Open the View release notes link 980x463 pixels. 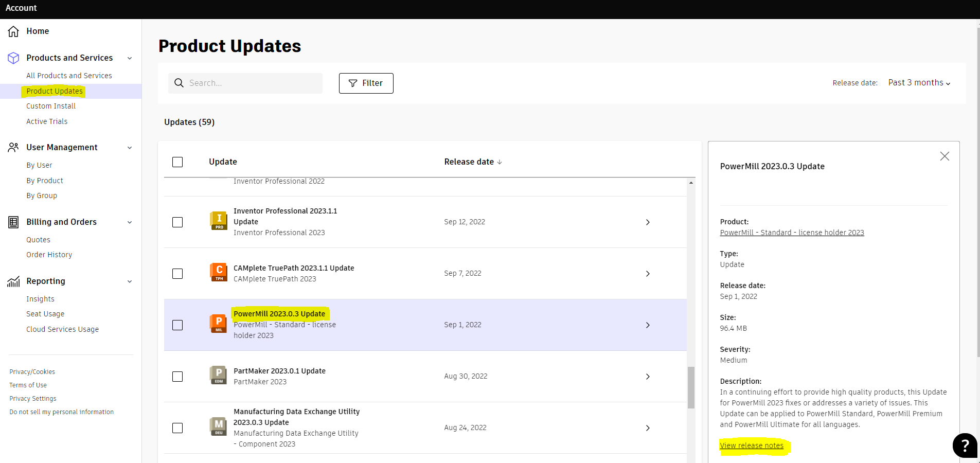[752, 446]
